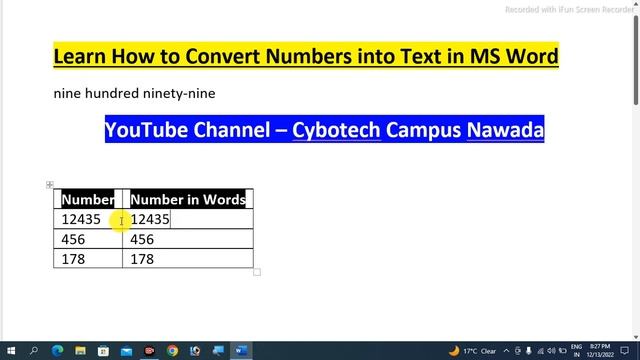
Task: Open network status tray icon
Action: pos(540,351)
